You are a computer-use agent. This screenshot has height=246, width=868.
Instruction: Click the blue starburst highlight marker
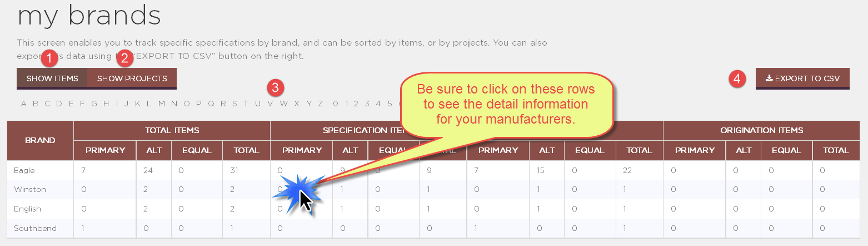click(x=301, y=193)
